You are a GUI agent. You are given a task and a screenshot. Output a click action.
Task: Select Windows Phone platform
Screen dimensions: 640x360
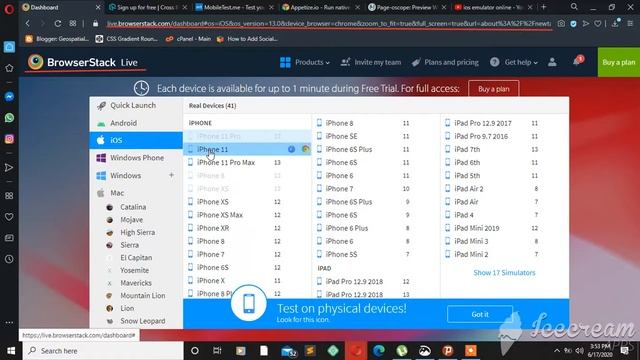coord(136,158)
